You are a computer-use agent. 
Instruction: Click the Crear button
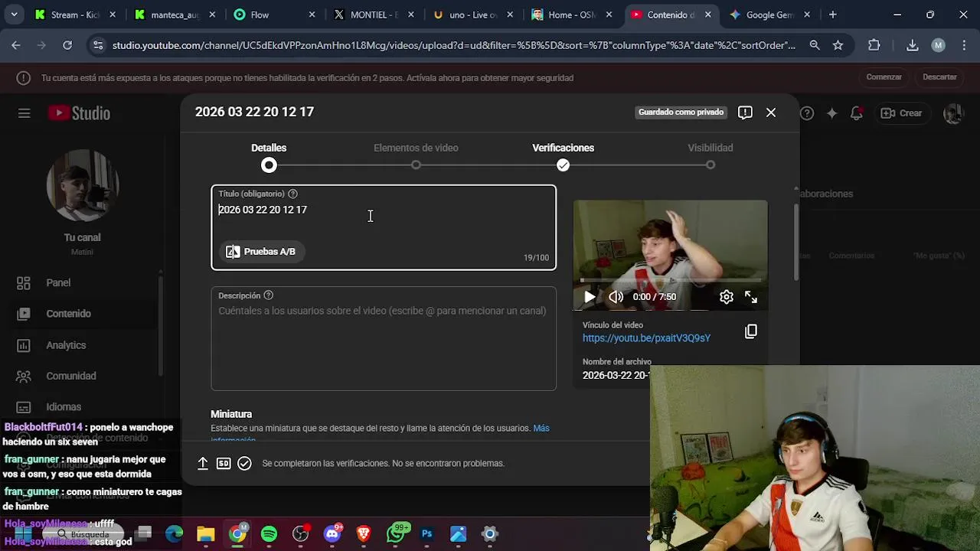(901, 113)
